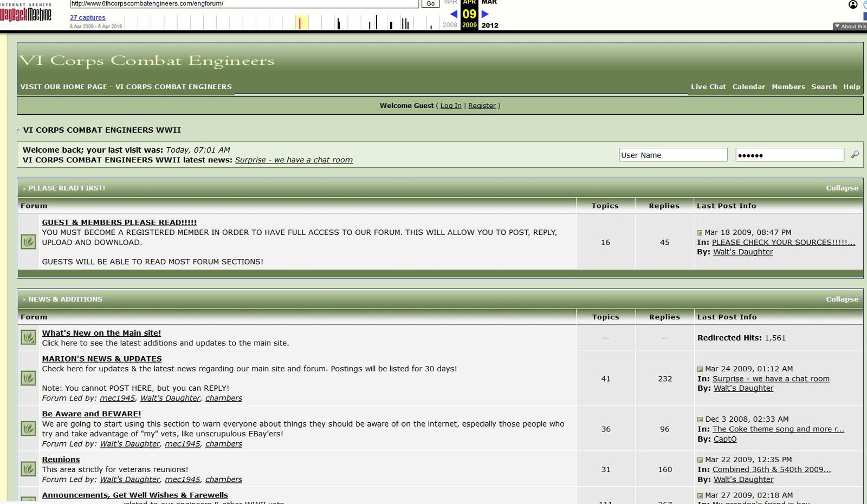
Task: Open the 27 captures link
Action: coord(88,18)
